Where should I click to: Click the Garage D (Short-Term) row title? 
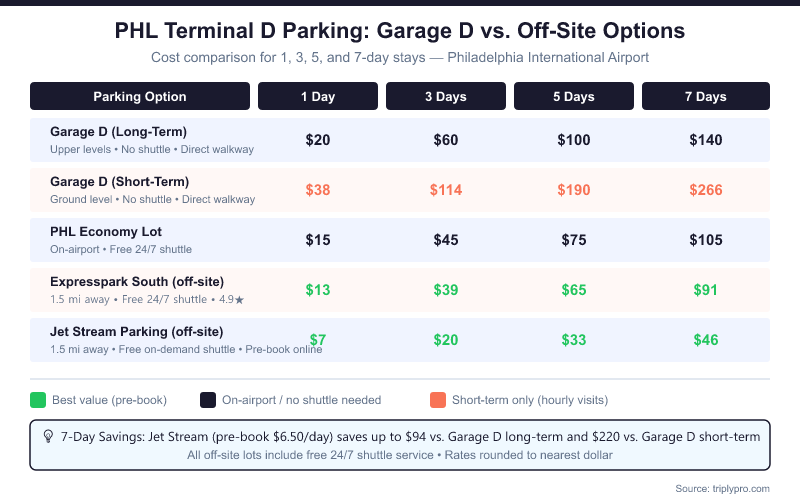[x=119, y=182]
